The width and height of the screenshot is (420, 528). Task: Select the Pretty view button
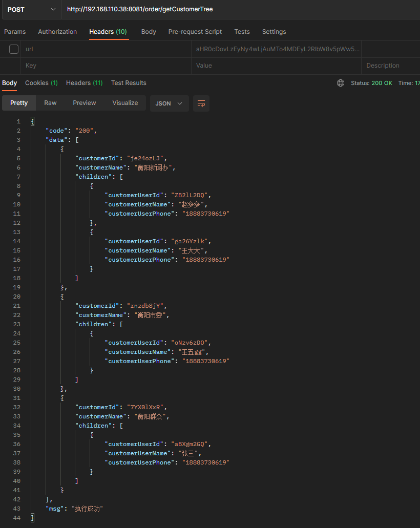pos(19,103)
